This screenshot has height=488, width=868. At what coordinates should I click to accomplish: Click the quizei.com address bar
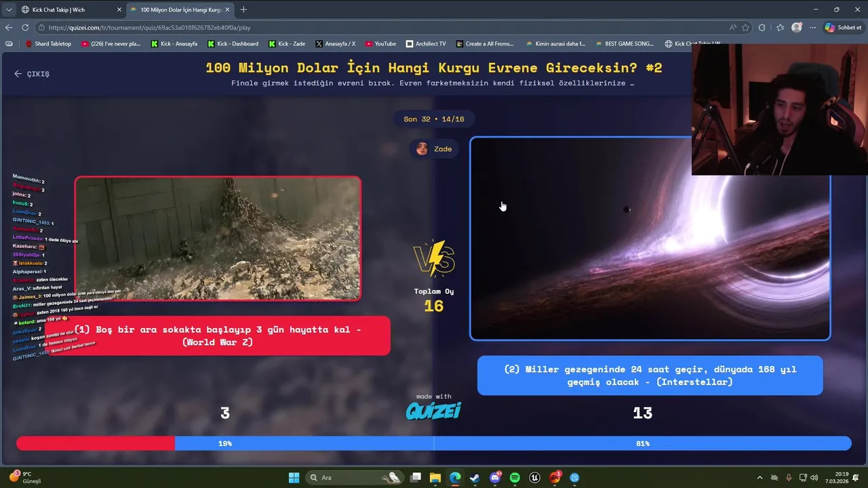point(380,28)
